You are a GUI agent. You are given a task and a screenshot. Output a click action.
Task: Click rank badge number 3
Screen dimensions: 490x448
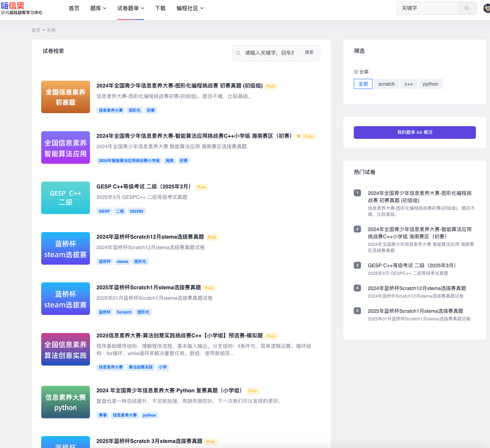tap(357, 265)
